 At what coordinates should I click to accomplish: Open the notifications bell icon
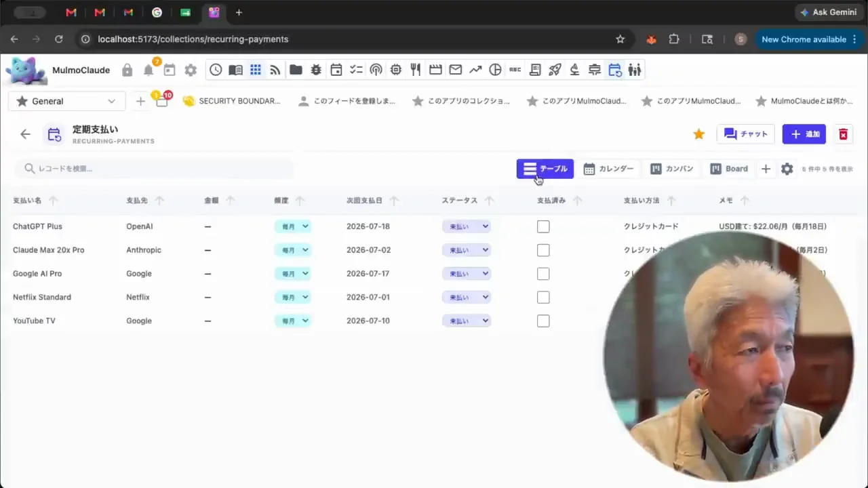149,70
